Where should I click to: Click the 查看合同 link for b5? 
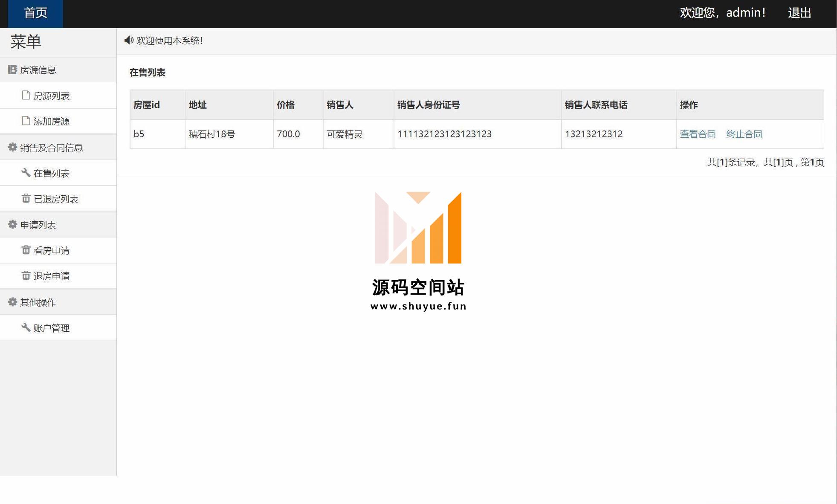click(x=698, y=134)
